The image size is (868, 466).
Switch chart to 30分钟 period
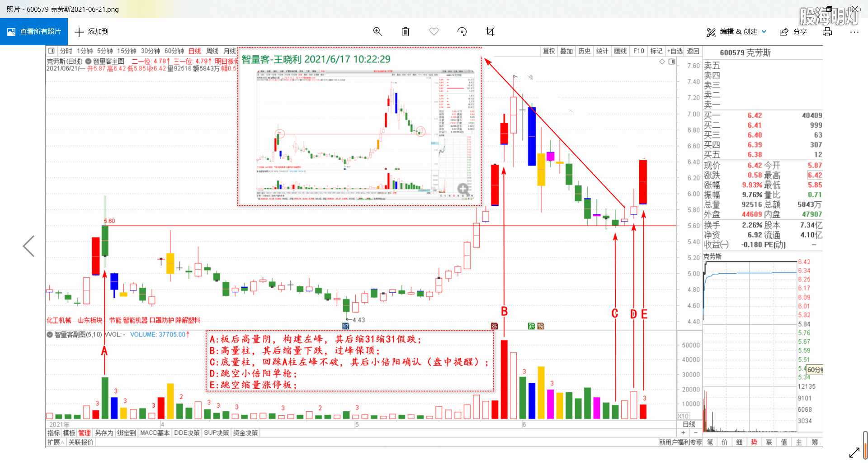click(150, 51)
